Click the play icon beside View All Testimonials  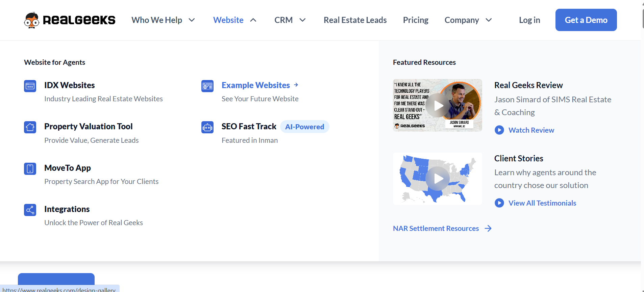pyautogui.click(x=499, y=203)
